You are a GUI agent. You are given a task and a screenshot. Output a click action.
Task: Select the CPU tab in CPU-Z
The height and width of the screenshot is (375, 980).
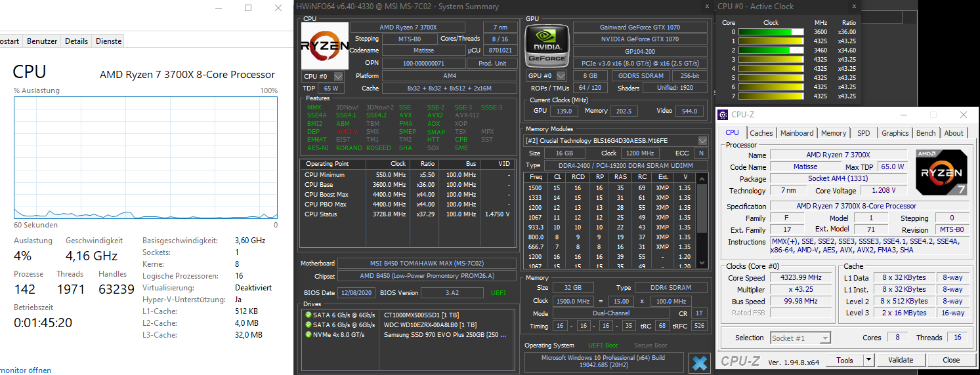(733, 132)
